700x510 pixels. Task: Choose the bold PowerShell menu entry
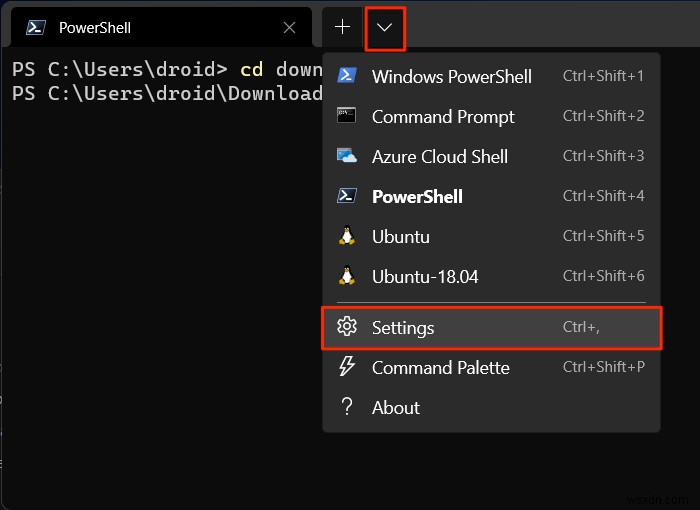pyautogui.click(x=417, y=197)
